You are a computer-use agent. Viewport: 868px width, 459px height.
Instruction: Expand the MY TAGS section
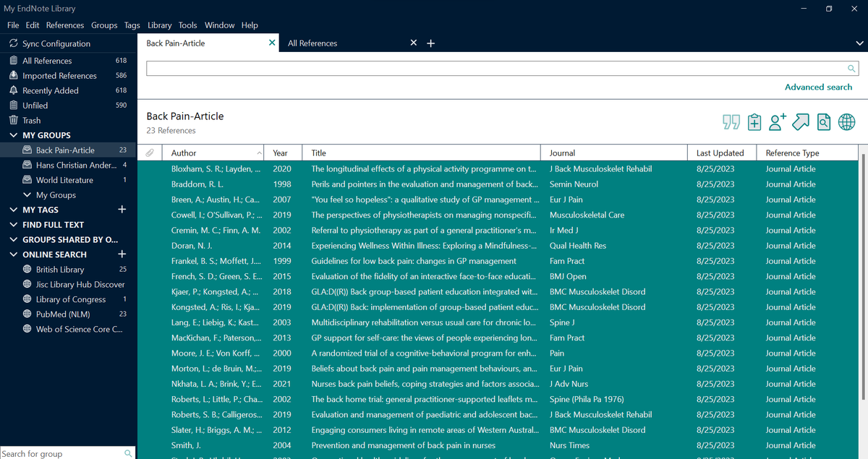pyautogui.click(x=14, y=210)
